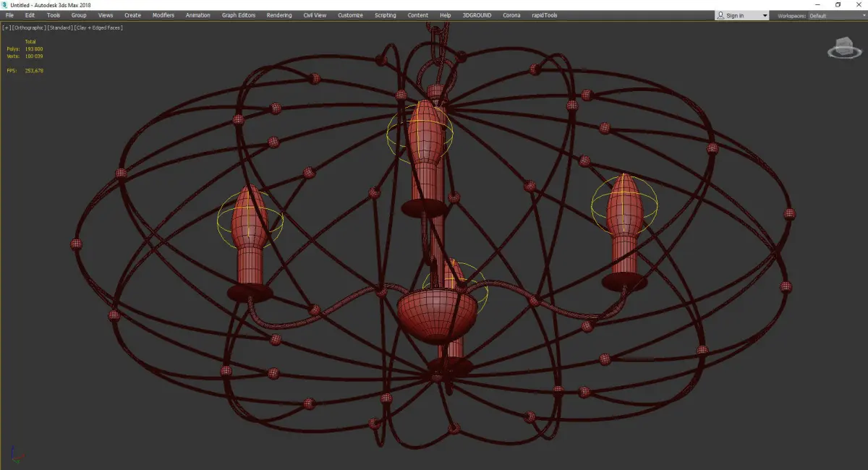Open the 3DGROUND menu
The image size is (868, 470).
click(478, 15)
